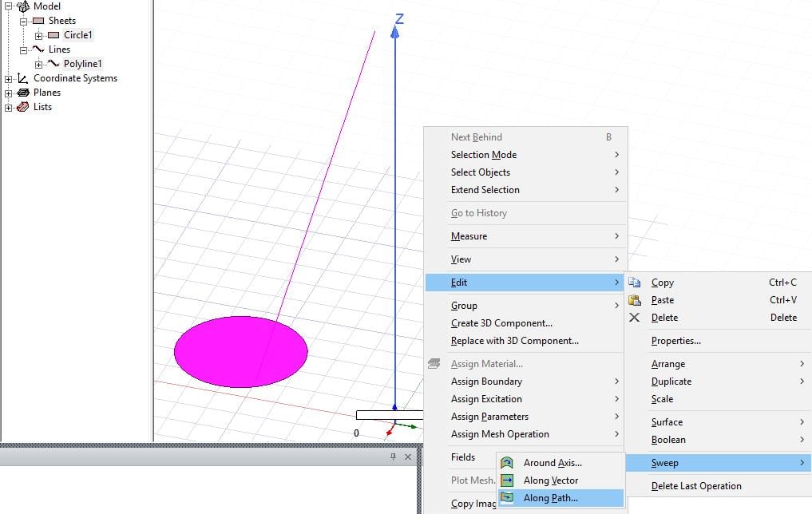Open the Extend Selection submenu

click(526, 190)
